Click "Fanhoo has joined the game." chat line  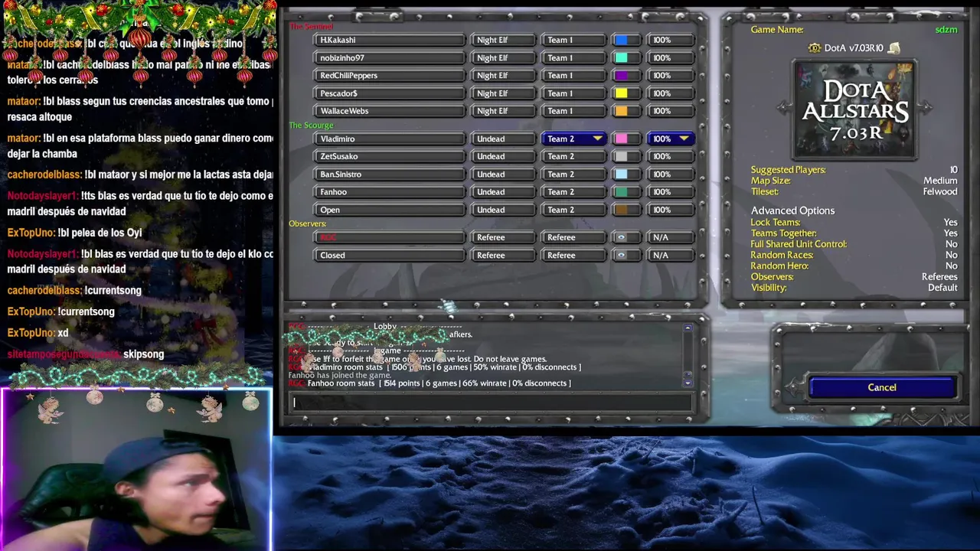[340, 375]
